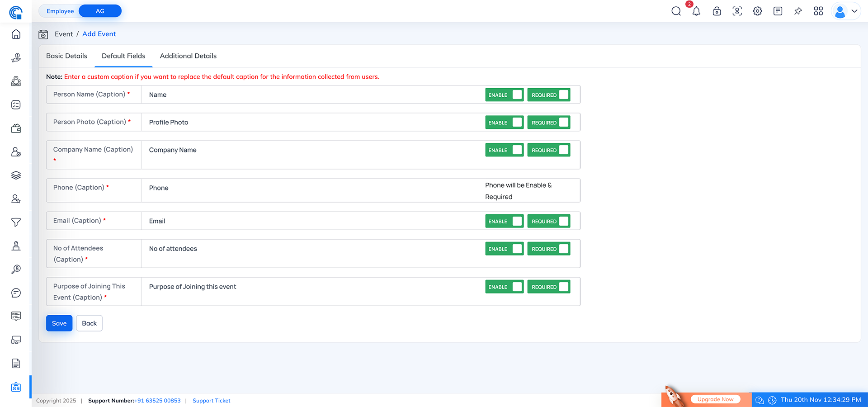Open the face-scan icon in the top bar
The height and width of the screenshot is (407, 868).
[x=737, y=11]
